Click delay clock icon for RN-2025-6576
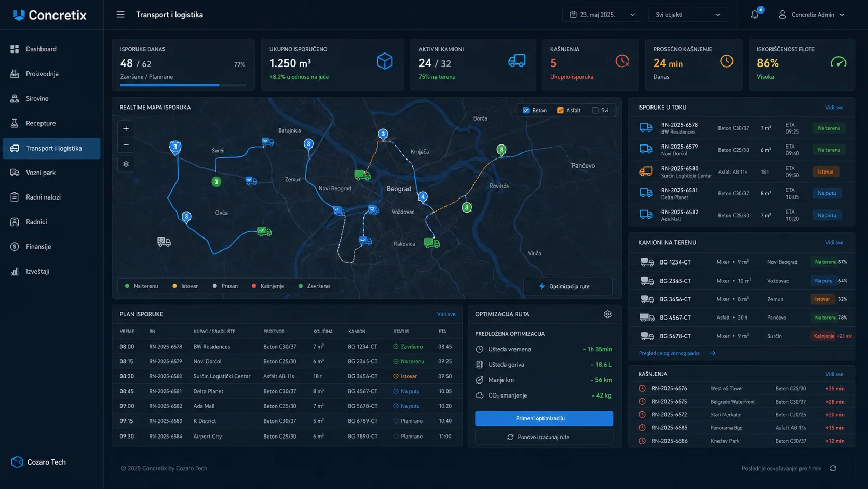This screenshot has height=489, width=868. coord(642,388)
